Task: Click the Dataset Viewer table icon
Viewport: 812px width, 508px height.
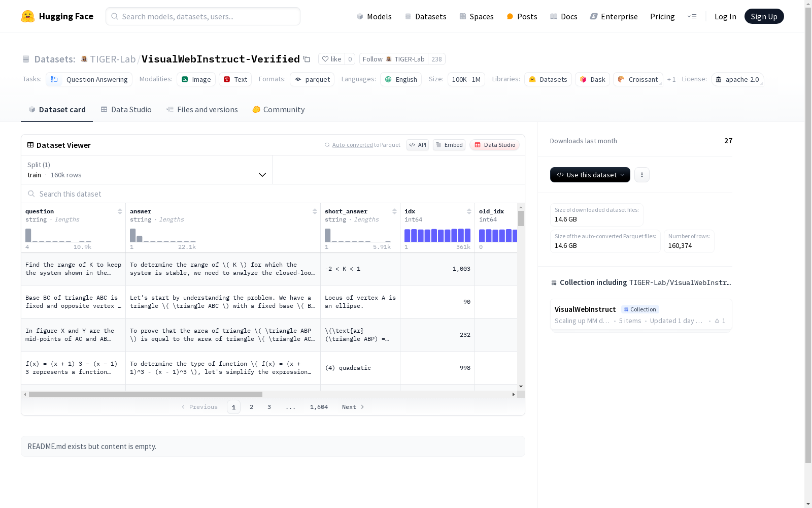Action: (x=30, y=145)
